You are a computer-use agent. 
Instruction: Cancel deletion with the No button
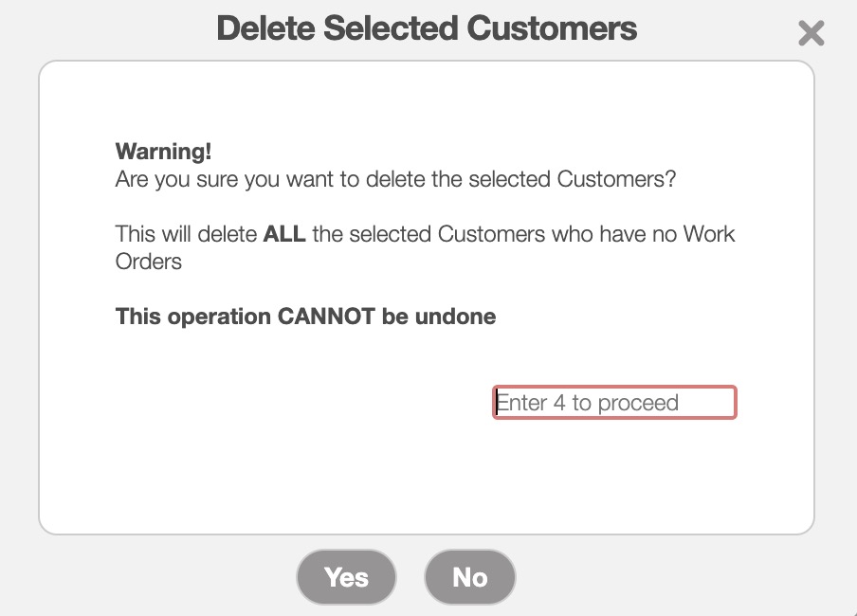click(x=470, y=577)
